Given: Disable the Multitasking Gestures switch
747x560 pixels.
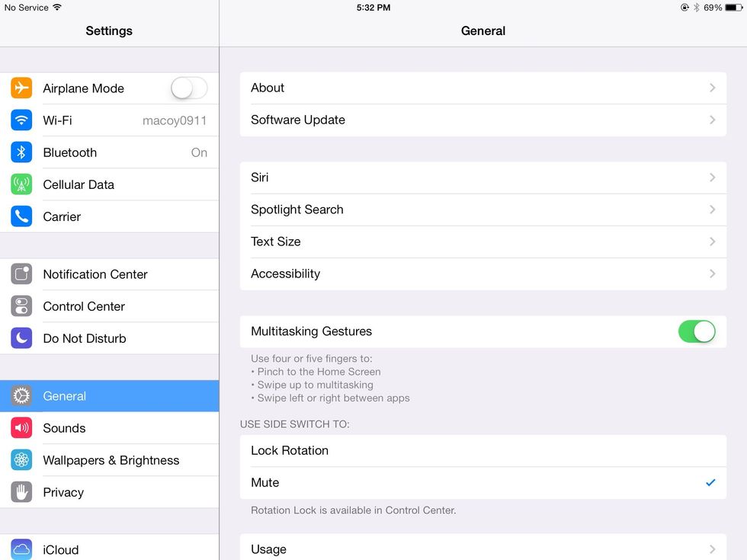Looking at the screenshot, I should (697, 331).
